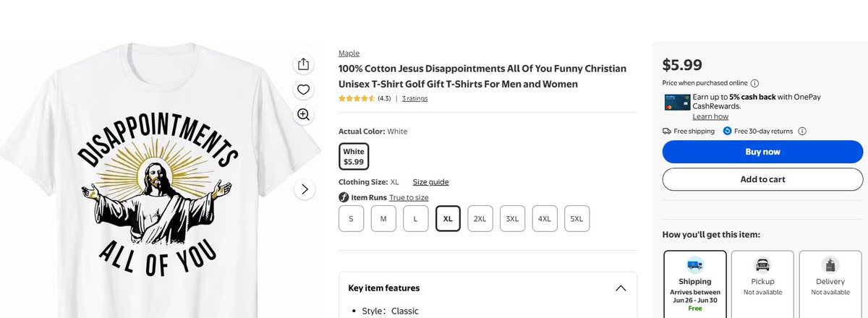This screenshot has width=868, height=318.
Task: Select size S
Action: coord(351,219)
